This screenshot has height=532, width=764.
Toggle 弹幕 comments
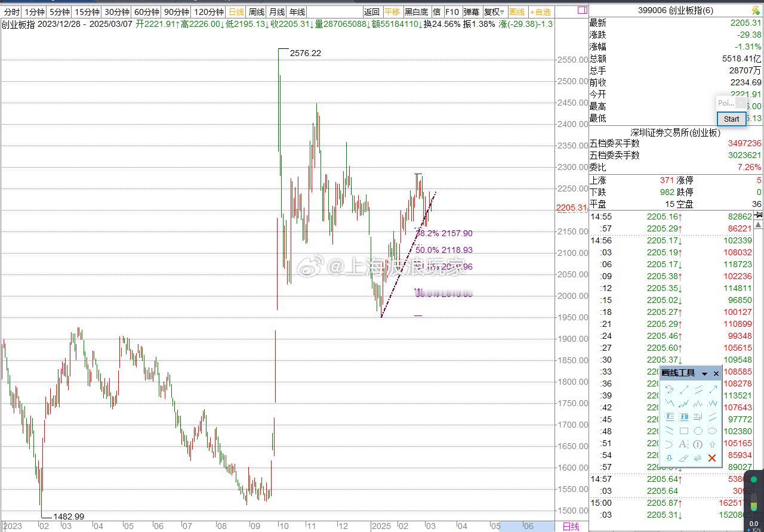click(472, 12)
